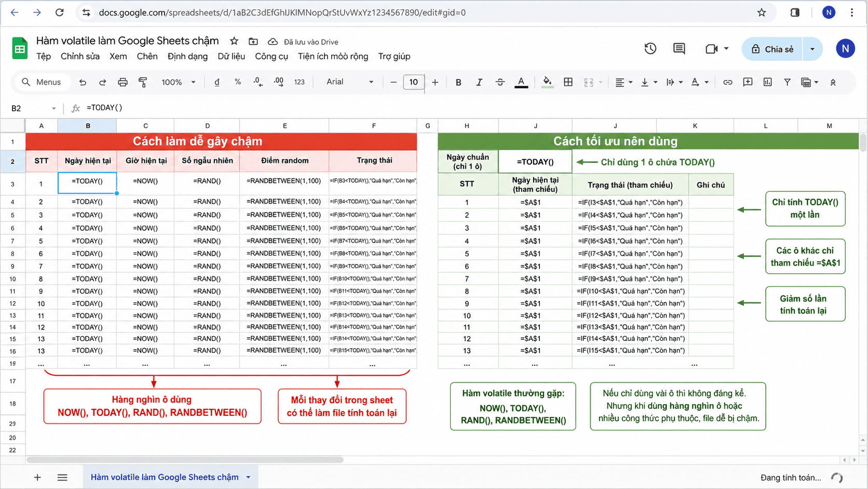This screenshot has height=489, width=868.
Task: Click the font size field 10
Action: pyautogui.click(x=414, y=82)
